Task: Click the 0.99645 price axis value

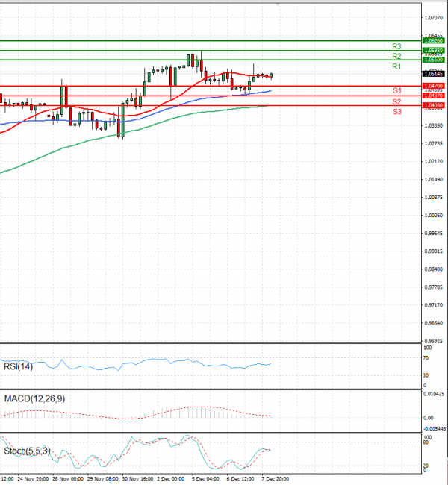Action: pos(434,234)
